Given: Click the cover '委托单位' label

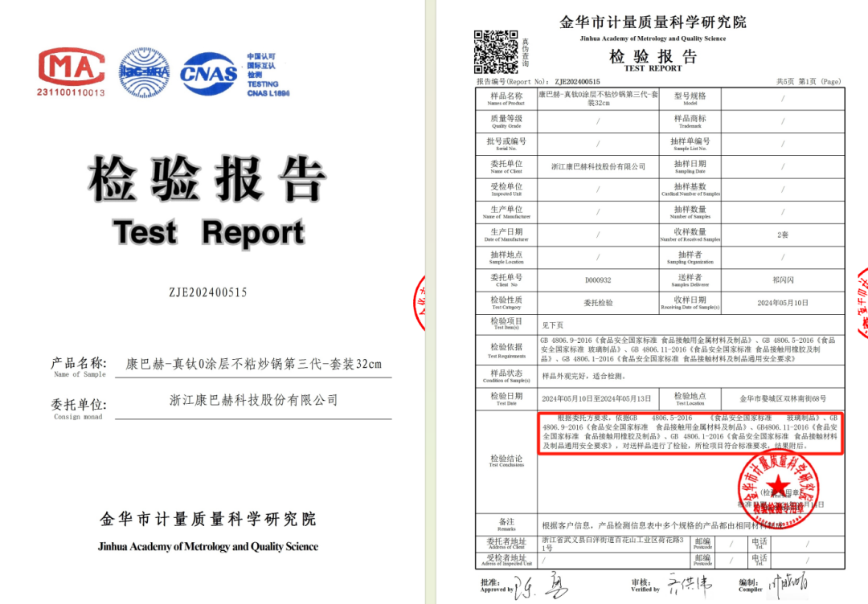Looking at the screenshot, I should (x=78, y=405).
